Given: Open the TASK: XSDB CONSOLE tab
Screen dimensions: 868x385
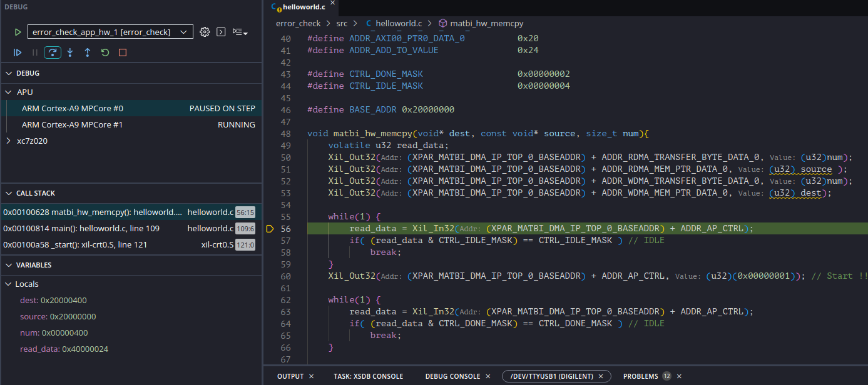Looking at the screenshot, I should point(368,376).
